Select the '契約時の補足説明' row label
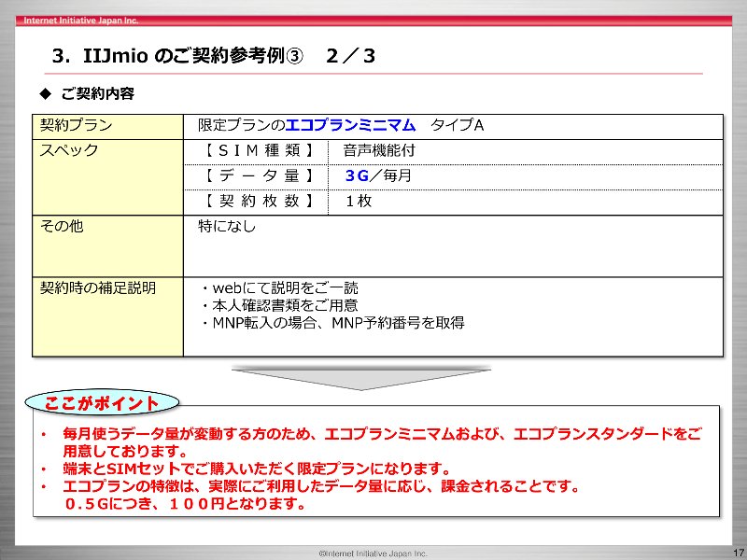Image resolution: width=747 pixels, height=560 pixels. click(98, 287)
